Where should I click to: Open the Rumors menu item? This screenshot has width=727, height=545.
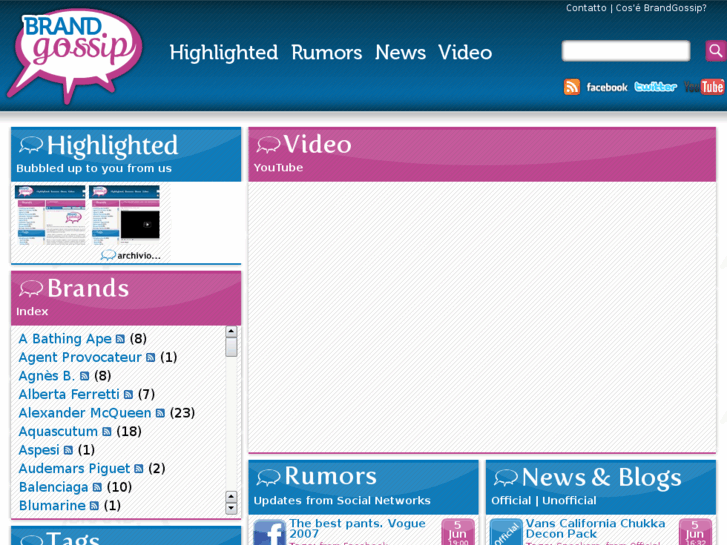pos(326,53)
